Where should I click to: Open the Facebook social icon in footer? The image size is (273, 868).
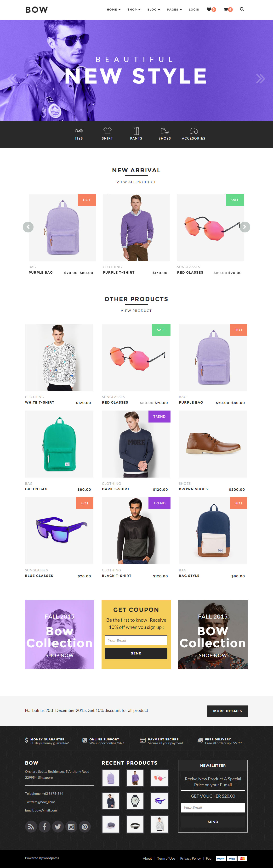(45, 826)
